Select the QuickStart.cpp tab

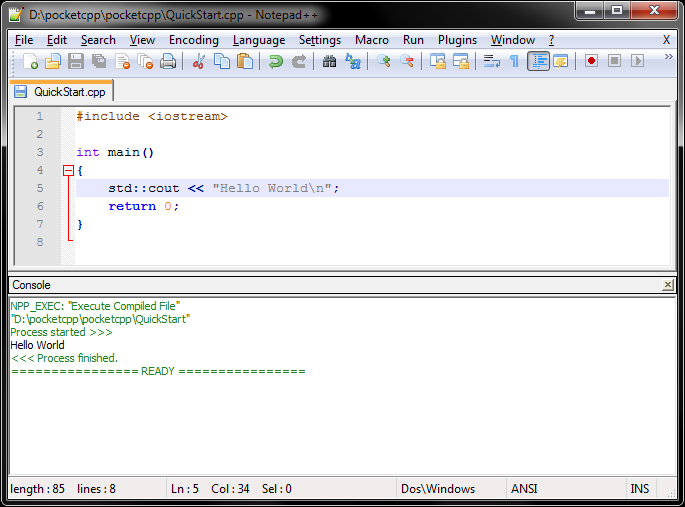point(62,92)
